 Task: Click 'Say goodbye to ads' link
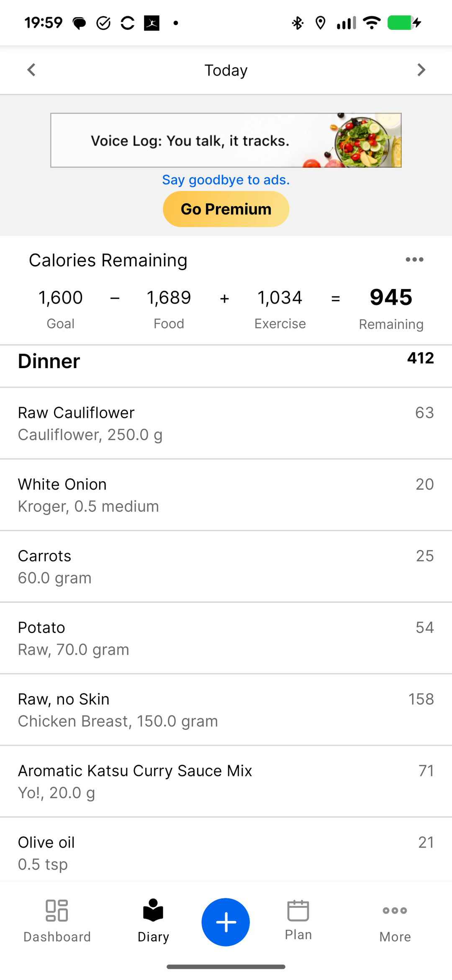[x=226, y=180]
